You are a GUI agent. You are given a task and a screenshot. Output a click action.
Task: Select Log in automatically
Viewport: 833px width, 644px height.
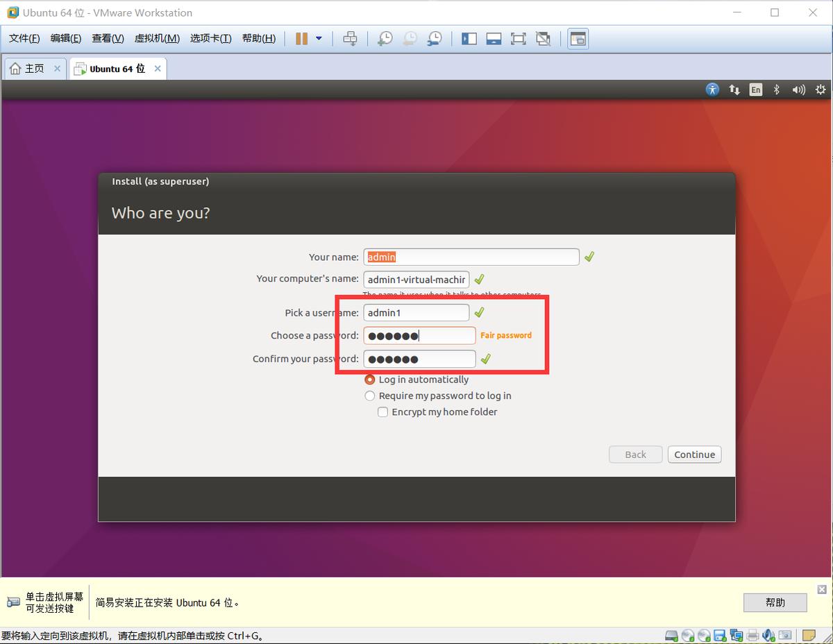370,380
